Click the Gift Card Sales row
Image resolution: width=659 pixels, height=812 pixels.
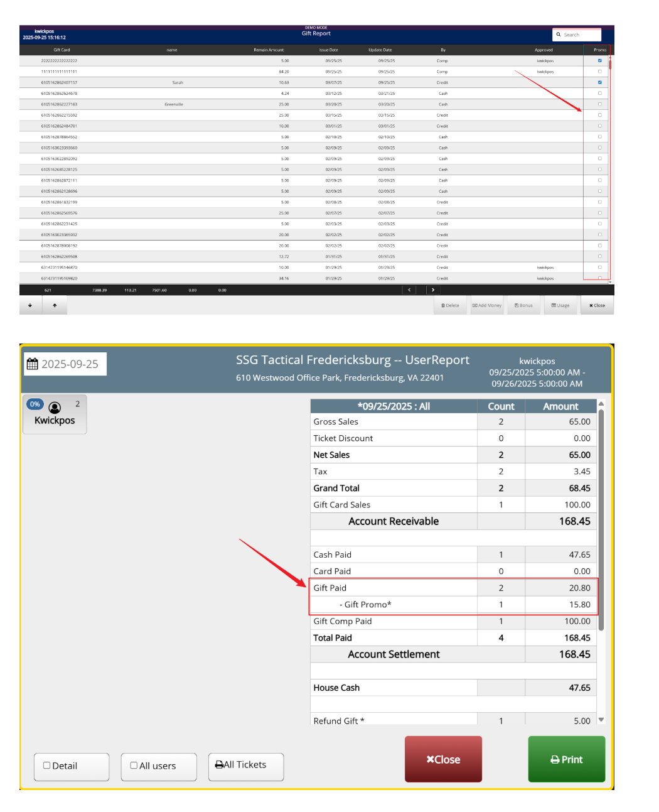click(x=453, y=504)
